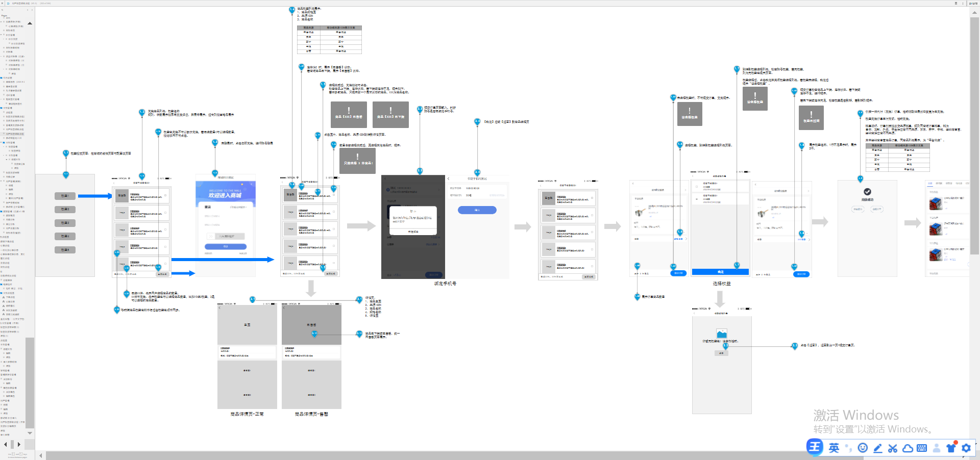Click the IME scissors screenshot icon
The image size is (980, 460).
click(893, 448)
